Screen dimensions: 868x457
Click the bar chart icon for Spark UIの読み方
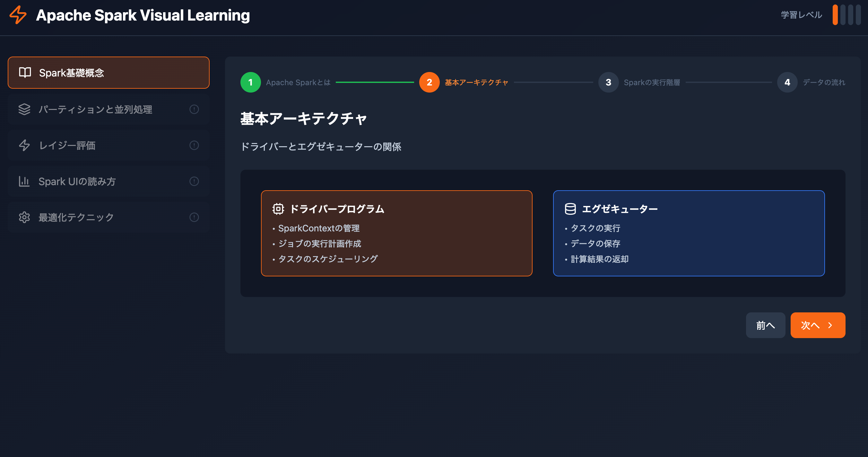[24, 182]
